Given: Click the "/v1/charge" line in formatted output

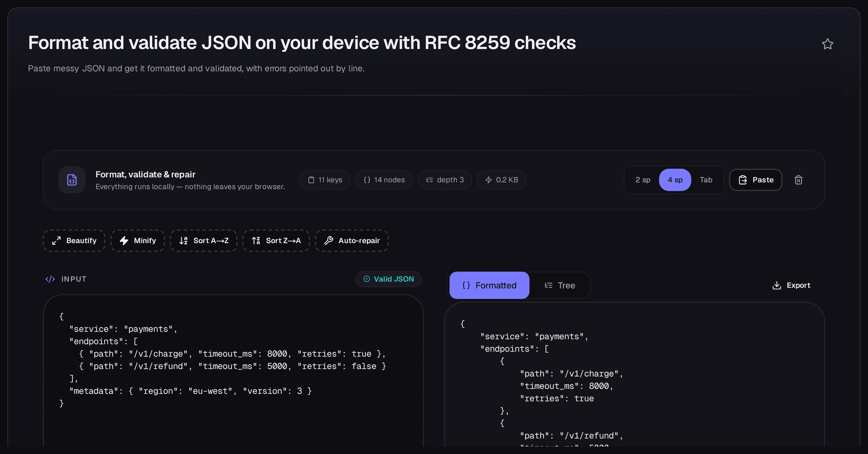Looking at the screenshot, I should 571,373.
